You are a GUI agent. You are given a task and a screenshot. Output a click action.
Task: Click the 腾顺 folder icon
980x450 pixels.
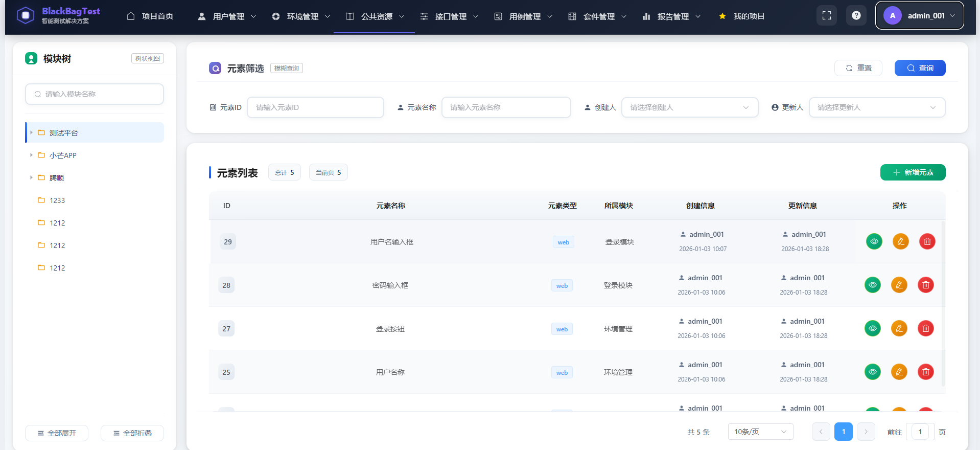coord(41,177)
